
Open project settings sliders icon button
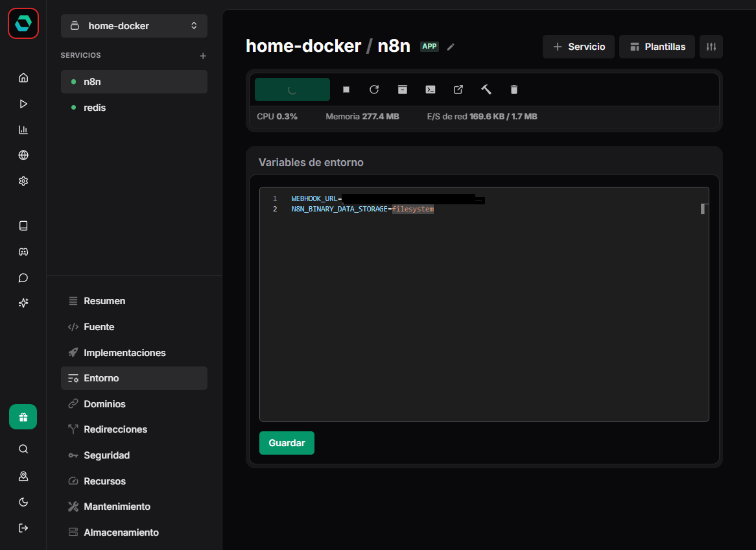point(711,47)
